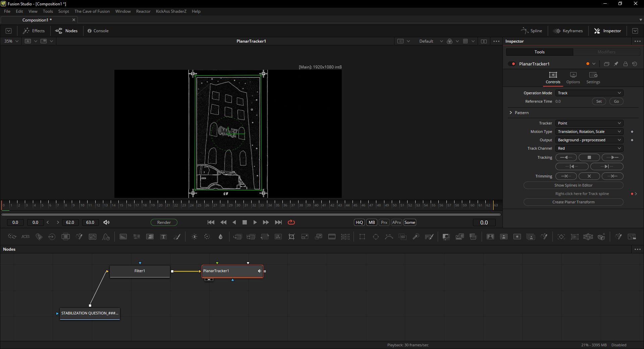This screenshot has height=349, width=644.
Task: Mute audio with speaker icon
Action: click(x=106, y=222)
